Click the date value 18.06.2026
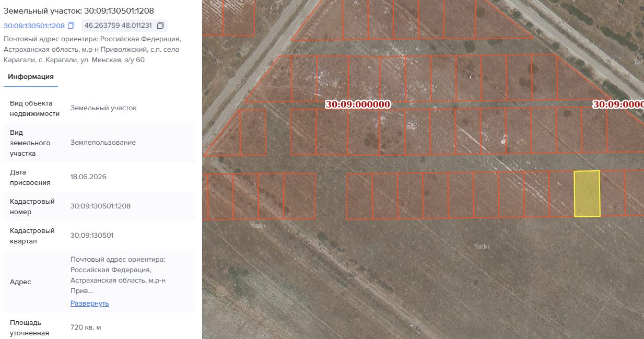644x339 pixels. pyautogui.click(x=88, y=177)
